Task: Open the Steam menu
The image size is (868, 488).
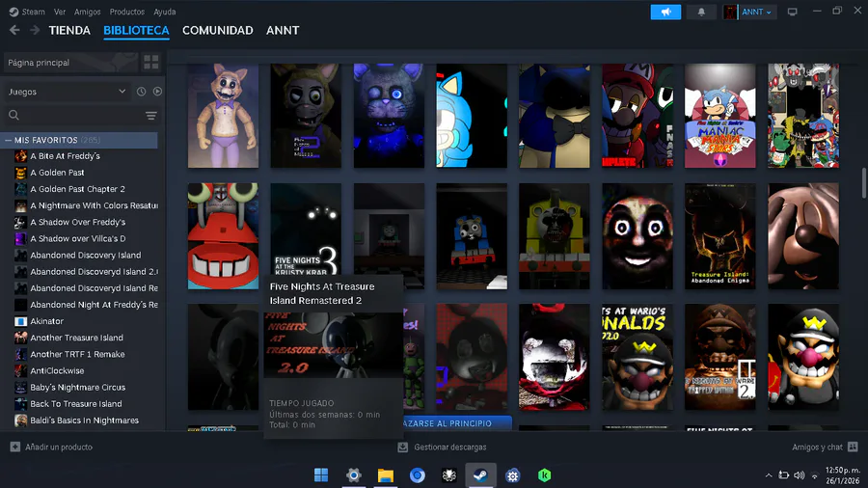Action: (x=27, y=12)
